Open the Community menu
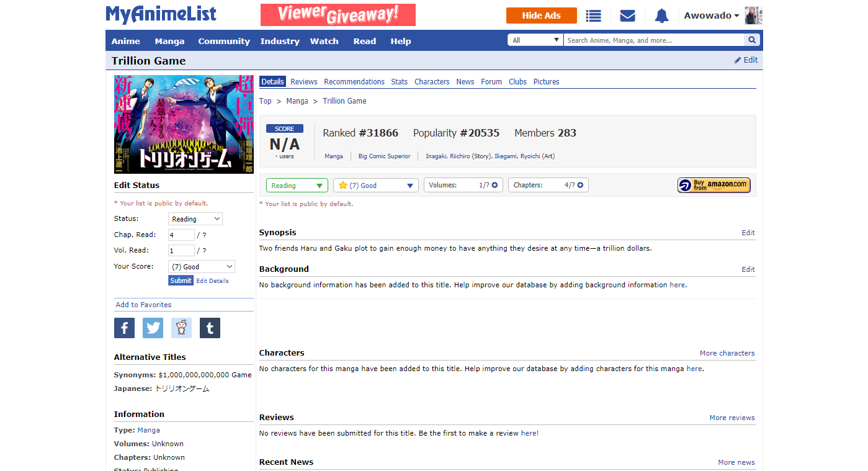The width and height of the screenshot is (868, 471). pyautogui.click(x=223, y=41)
